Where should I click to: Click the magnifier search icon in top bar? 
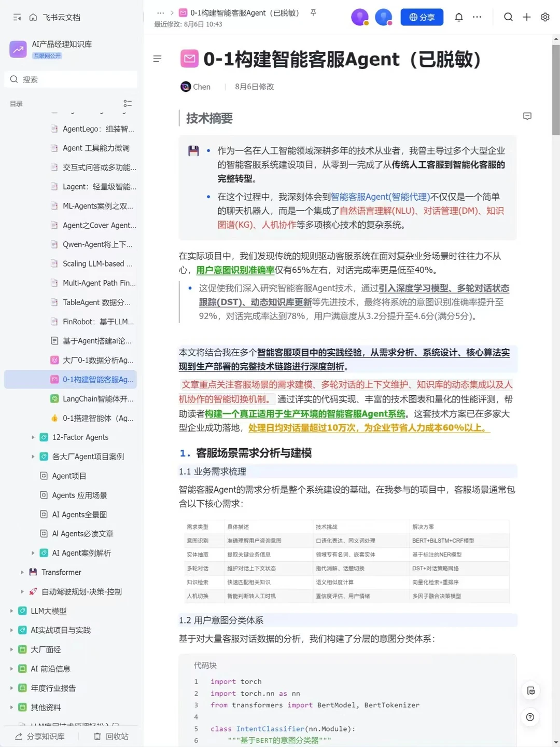click(508, 17)
